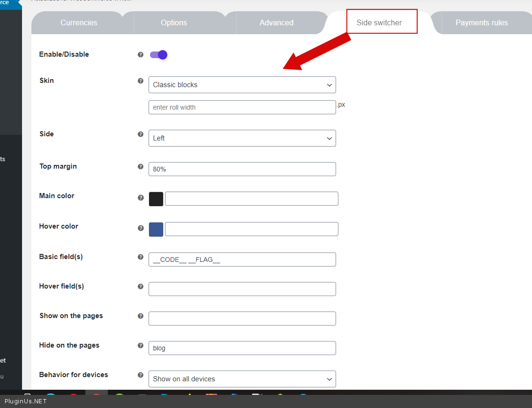Click help icon next to Enable/Disable
The height and width of the screenshot is (408, 532).
click(140, 55)
